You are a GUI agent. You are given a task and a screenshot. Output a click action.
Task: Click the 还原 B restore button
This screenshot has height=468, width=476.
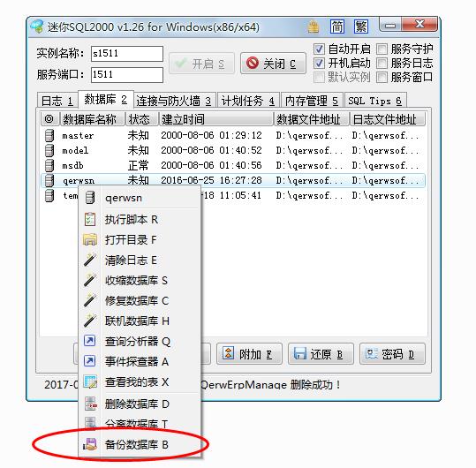tap(321, 354)
